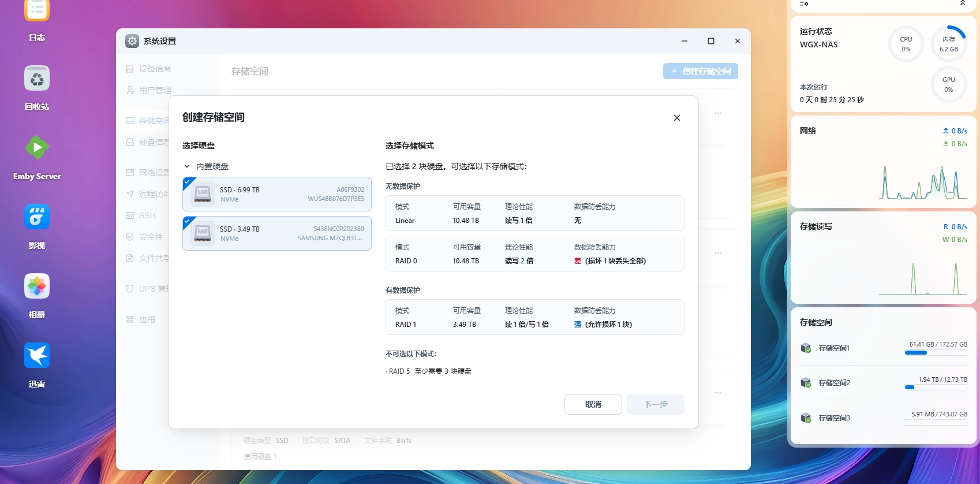Viewport: 980px width, 484px height.
Task: Choose the RAID 0 storage mode
Action: click(534, 254)
